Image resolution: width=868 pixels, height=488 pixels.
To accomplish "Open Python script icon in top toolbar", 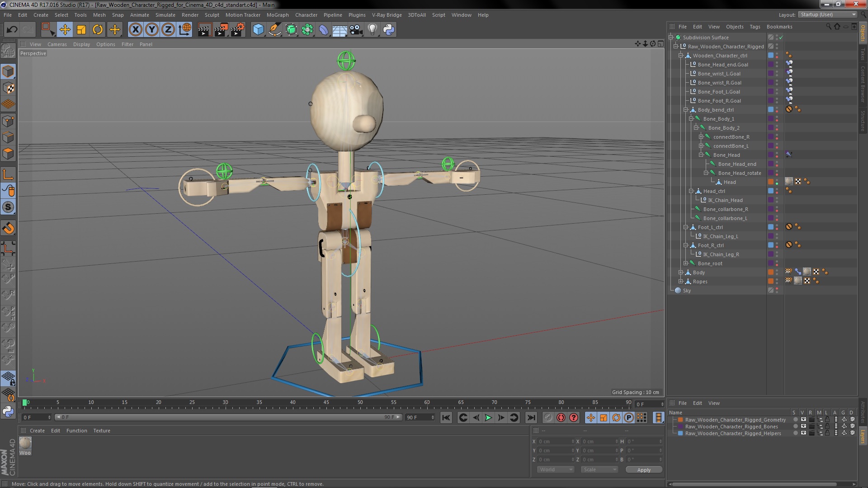I will pyautogui.click(x=389, y=30).
